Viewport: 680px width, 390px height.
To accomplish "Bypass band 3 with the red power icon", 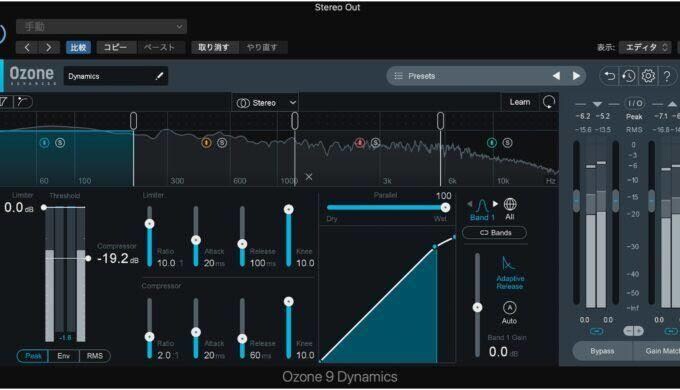I will click(x=360, y=143).
